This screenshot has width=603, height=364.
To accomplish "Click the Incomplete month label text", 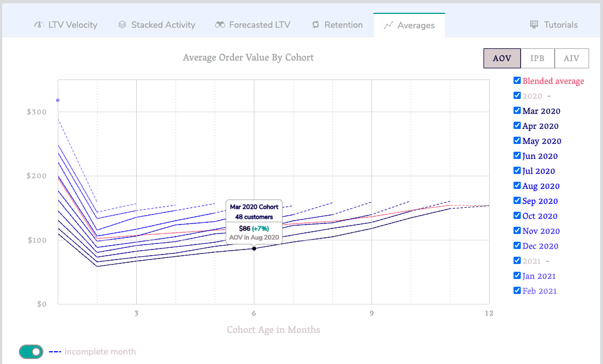I will point(100,352).
